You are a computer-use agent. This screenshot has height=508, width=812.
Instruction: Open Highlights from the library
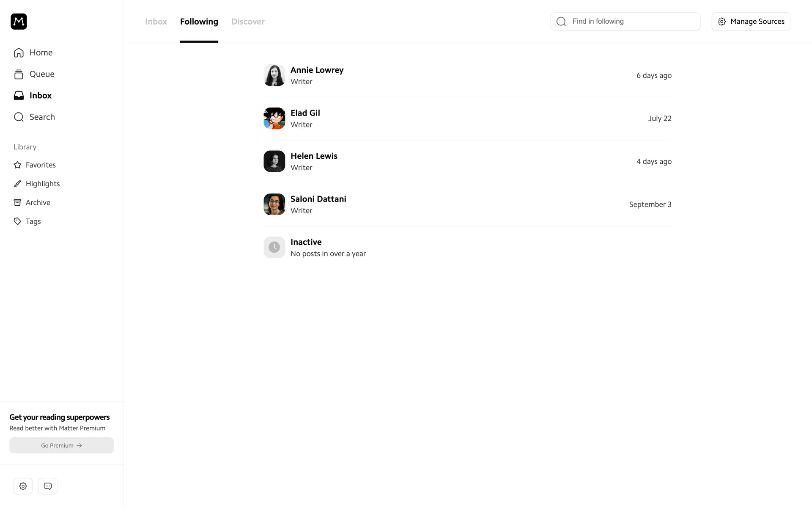[x=42, y=184]
